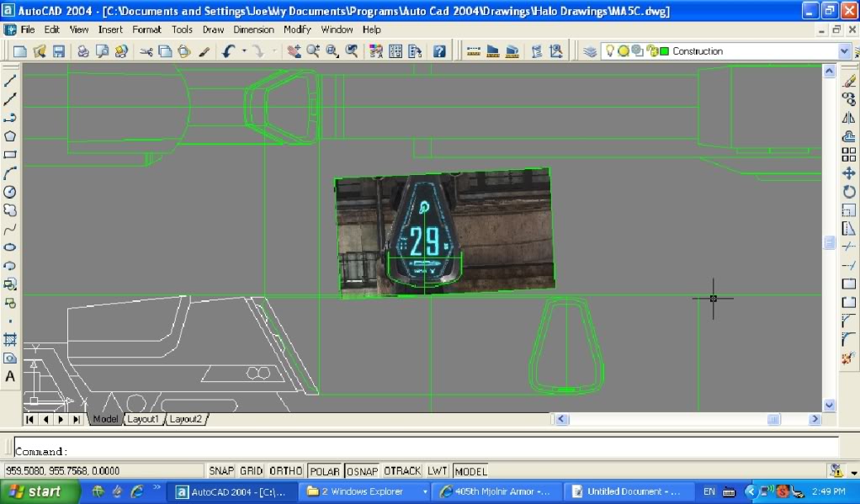Click the Windows start button

coord(40,492)
